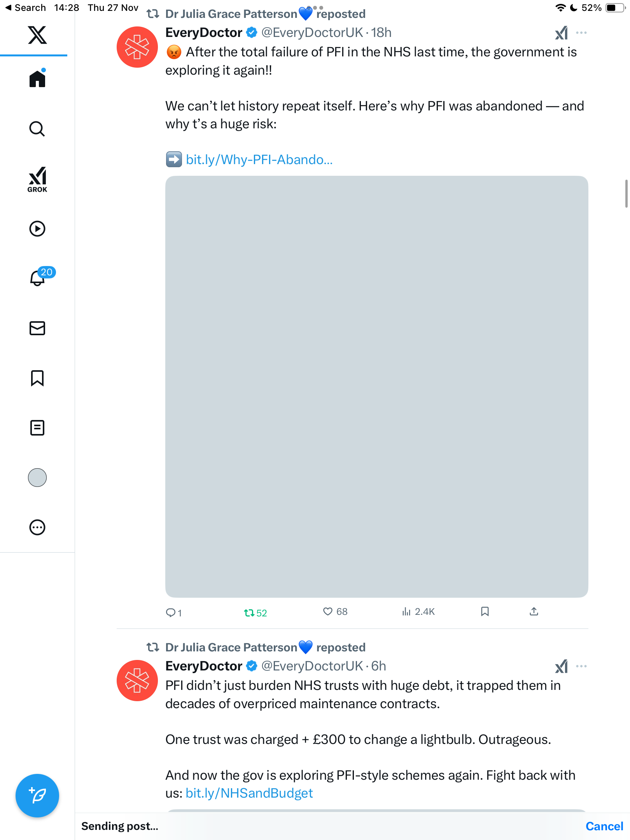The height and width of the screenshot is (840, 630).
Task: Open profile avatar in the sidebar
Action: pyautogui.click(x=37, y=478)
